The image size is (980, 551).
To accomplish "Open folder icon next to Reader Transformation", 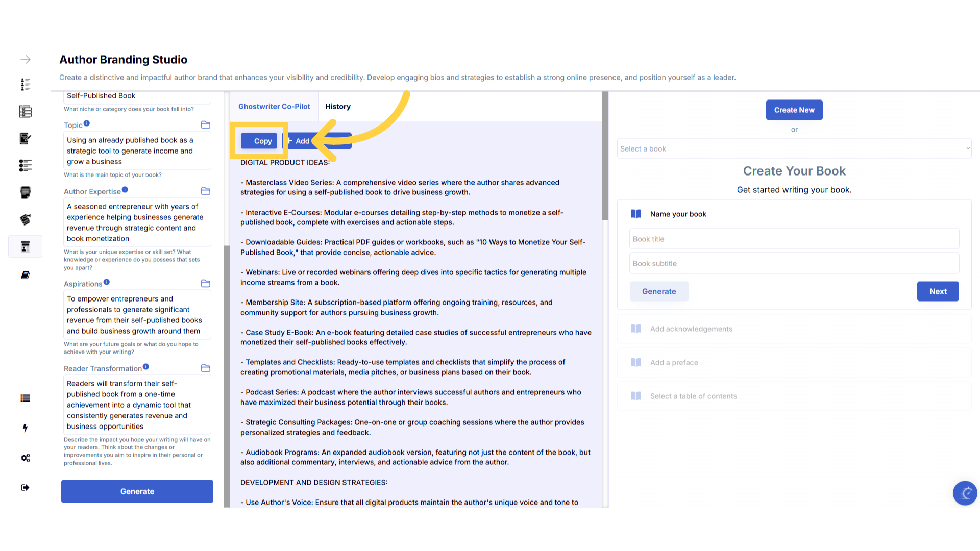I will (x=206, y=368).
